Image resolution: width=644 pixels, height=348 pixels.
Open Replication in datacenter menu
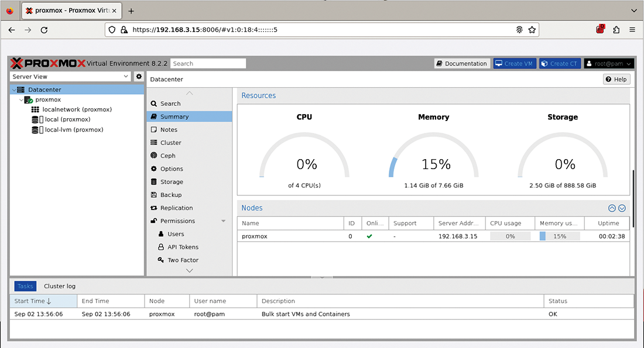(x=189, y=208)
